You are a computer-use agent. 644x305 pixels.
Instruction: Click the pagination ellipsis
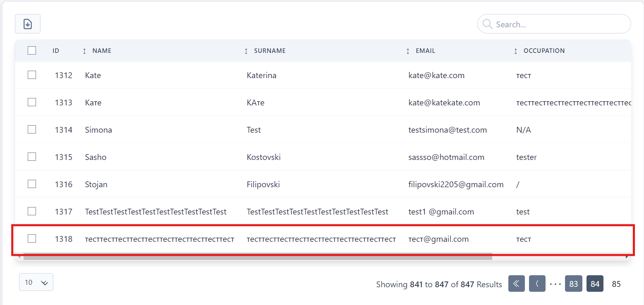click(555, 284)
